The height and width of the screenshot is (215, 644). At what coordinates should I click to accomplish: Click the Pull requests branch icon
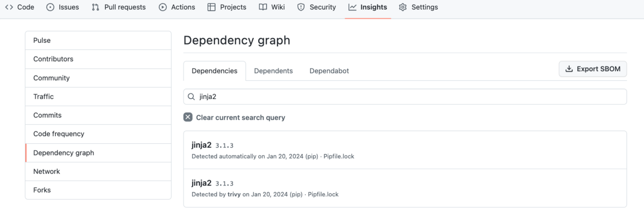pyautogui.click(x=96, y=8)
